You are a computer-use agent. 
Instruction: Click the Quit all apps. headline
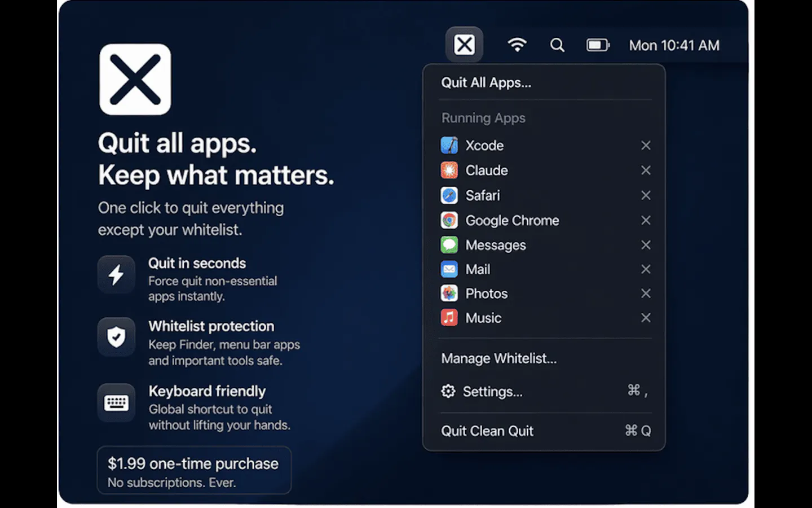177,143
